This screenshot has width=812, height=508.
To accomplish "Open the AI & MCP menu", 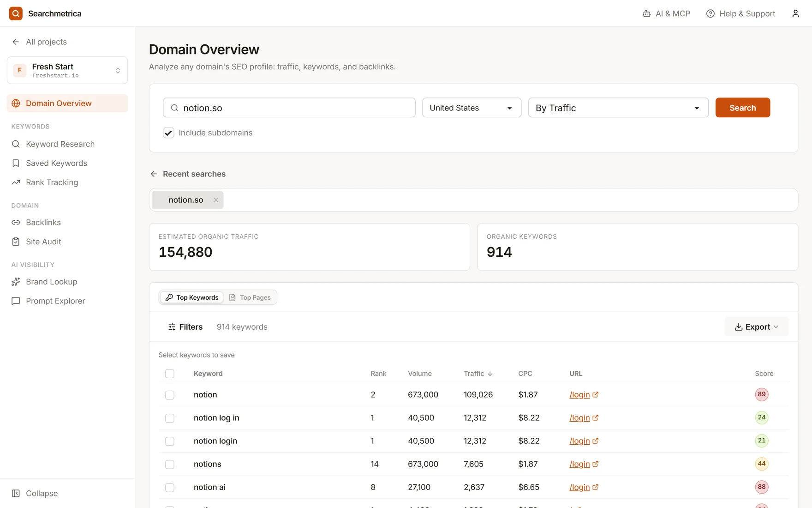I will tap(666, 13).
